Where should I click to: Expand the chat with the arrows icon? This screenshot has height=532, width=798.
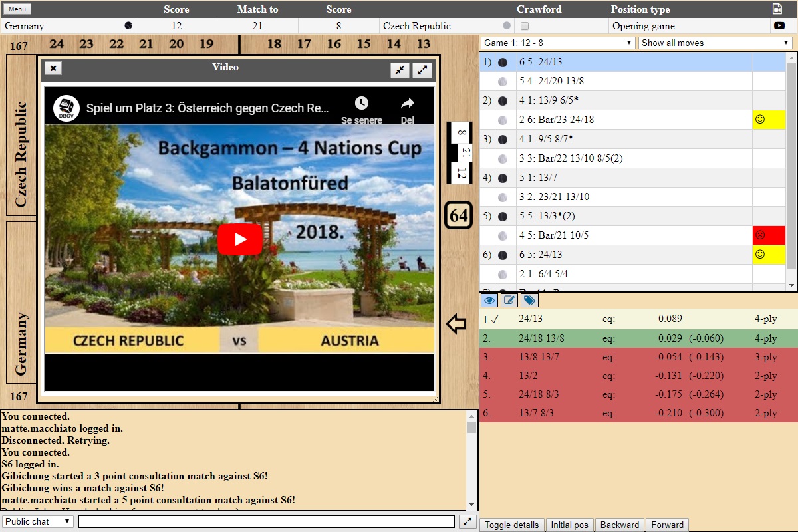pyautogui.click(x=467, y=522)
